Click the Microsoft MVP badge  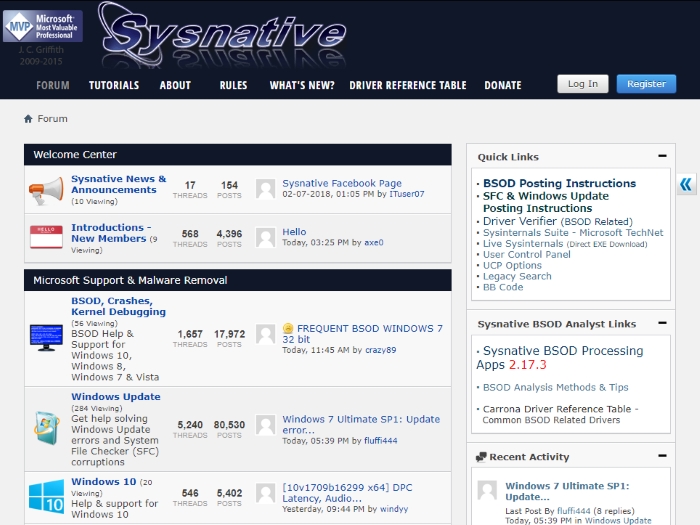click(43, 26)
